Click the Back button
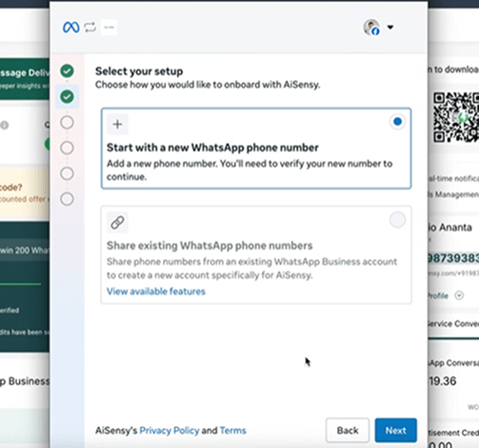The width and height of the screenshot is (479, 448). 348,430
